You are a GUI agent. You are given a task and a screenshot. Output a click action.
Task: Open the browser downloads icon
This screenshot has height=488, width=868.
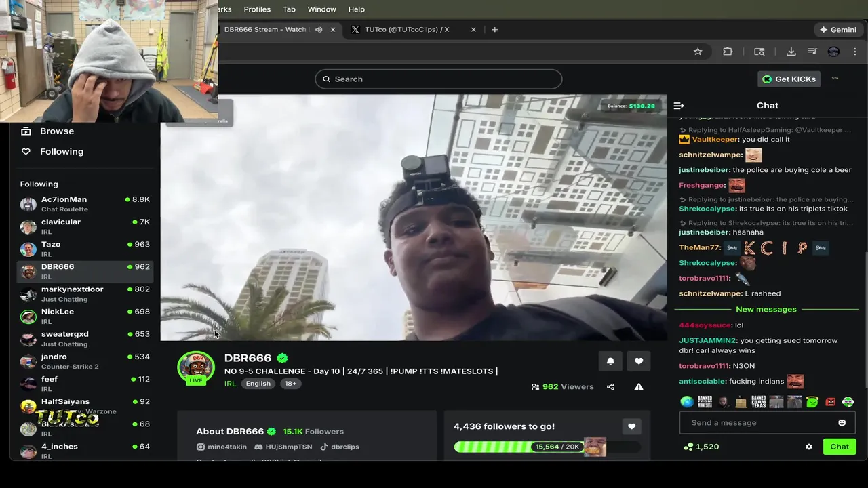pyautogui.click(x=791, y=52)
